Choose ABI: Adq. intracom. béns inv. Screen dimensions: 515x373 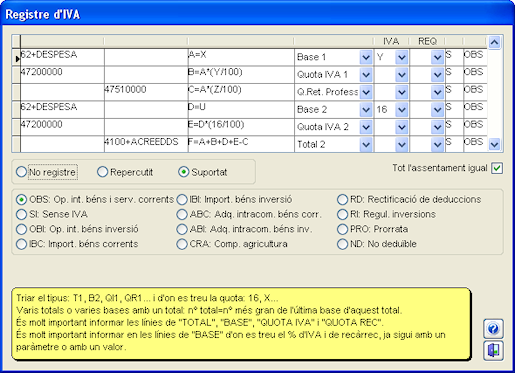(244, 229)
